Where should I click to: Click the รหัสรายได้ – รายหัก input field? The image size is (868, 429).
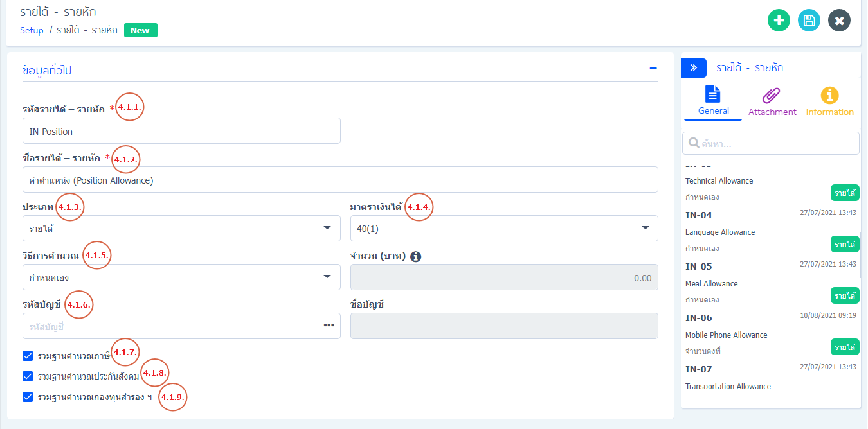181,131
